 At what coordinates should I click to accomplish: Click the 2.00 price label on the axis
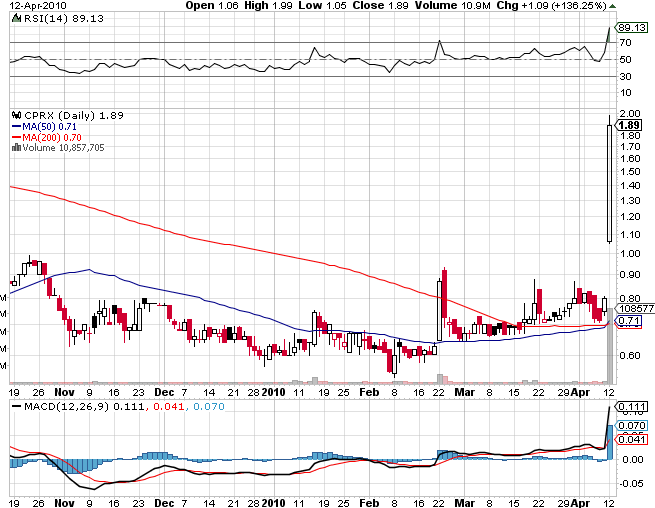[630, 114]
